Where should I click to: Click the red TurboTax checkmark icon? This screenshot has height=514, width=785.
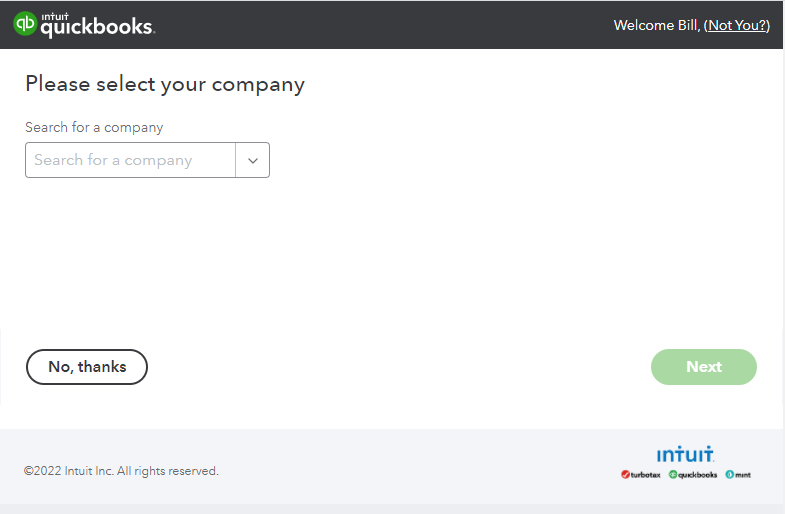tap(625, 474)
